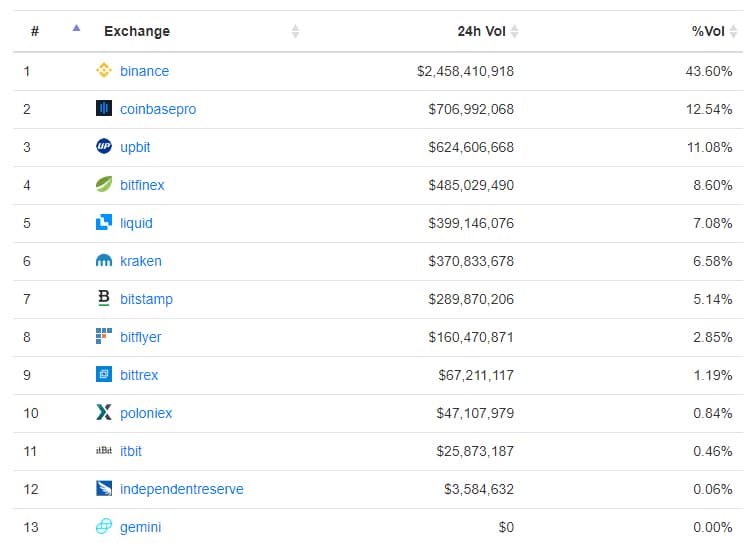Click the Poloniex logo icon

click(104, 413)
